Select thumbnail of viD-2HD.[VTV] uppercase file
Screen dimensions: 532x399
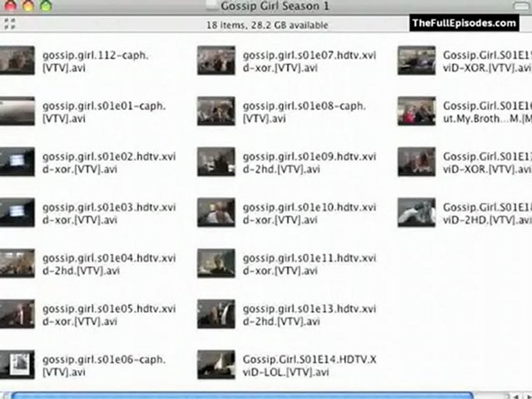pyautogui.click(x=417, y=212)
